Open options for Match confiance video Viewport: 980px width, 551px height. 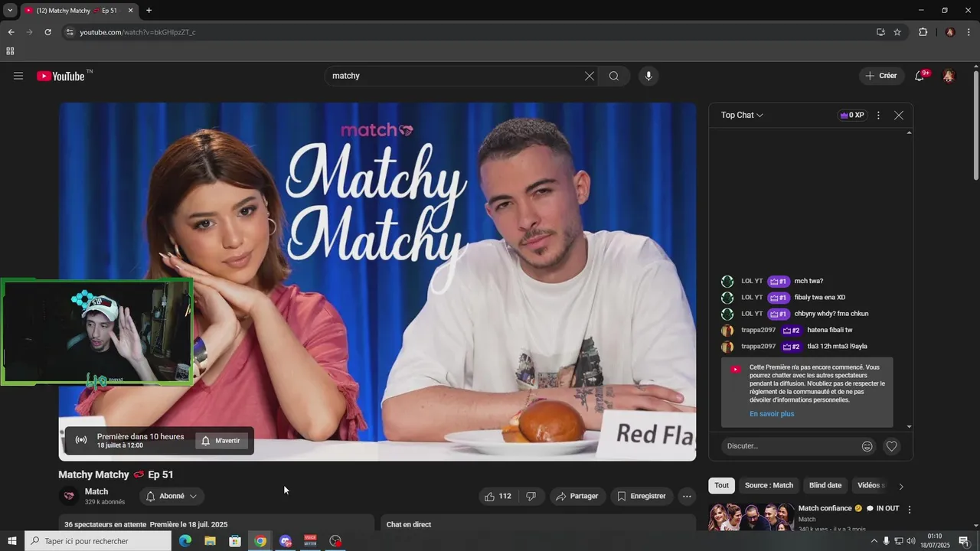[x=910, y=510]
